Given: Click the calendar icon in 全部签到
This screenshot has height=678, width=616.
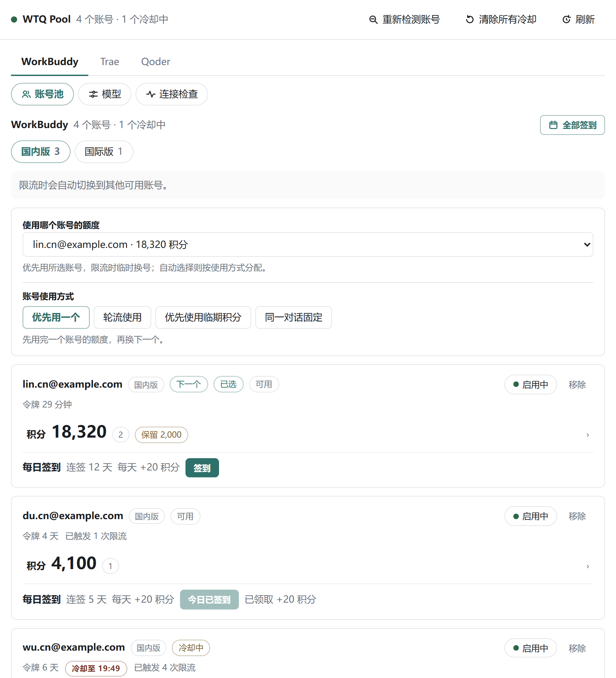Looking at the screenshot, I should click(553, 125).
